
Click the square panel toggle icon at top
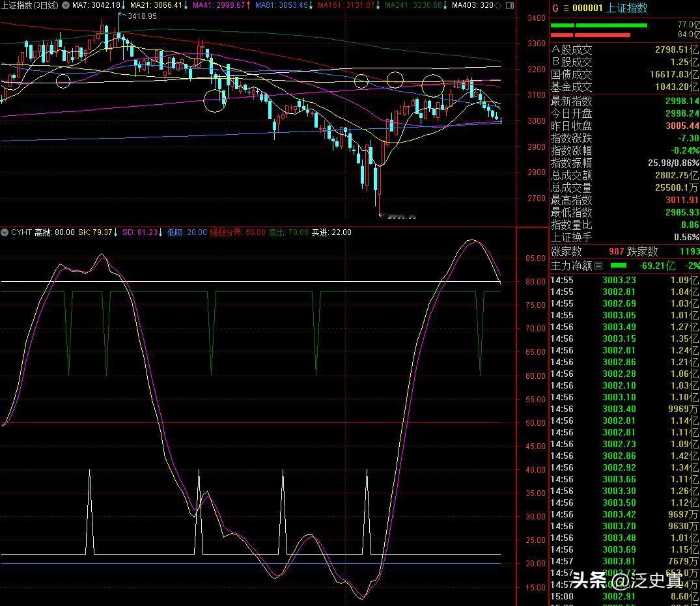coord(509,5)
